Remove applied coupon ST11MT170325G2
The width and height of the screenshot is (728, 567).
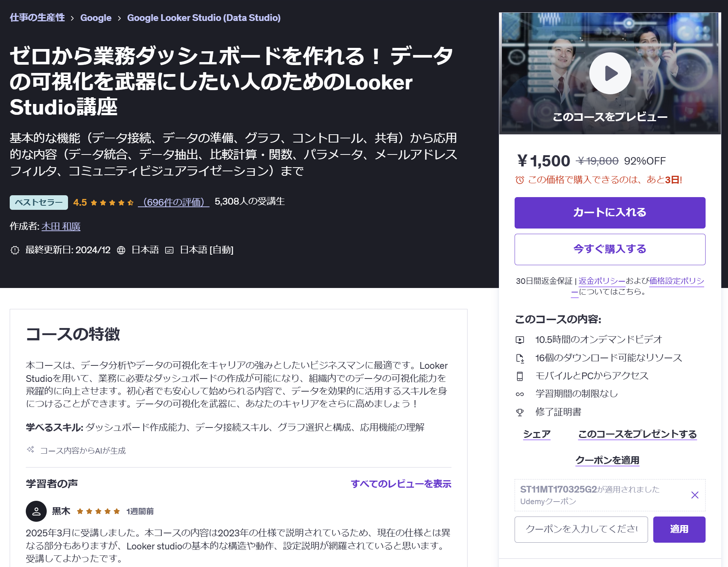pos(695,495)
